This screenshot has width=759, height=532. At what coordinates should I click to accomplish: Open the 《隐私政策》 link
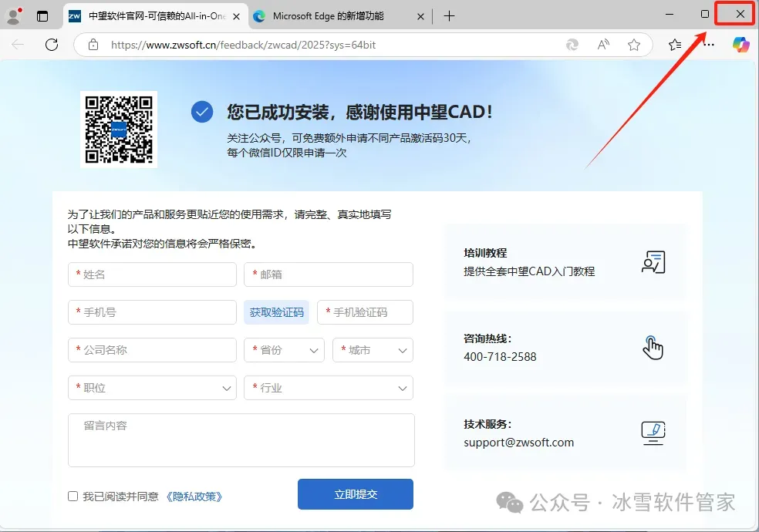click(194, 497)
